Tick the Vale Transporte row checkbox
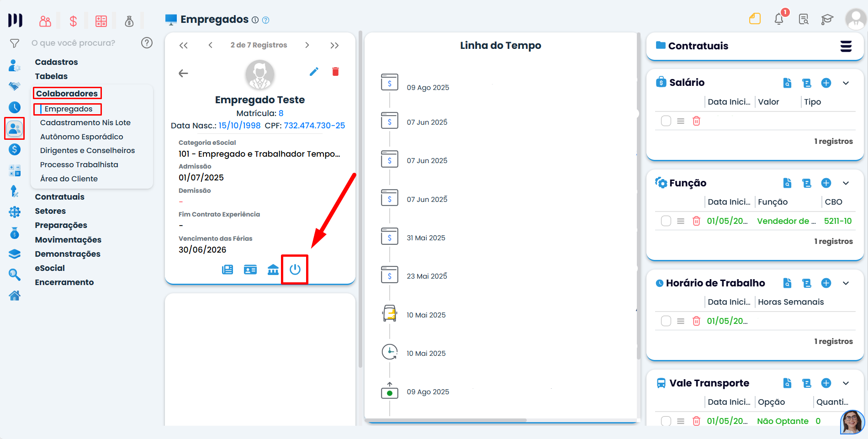868x439 pixels. pos(666,421)
